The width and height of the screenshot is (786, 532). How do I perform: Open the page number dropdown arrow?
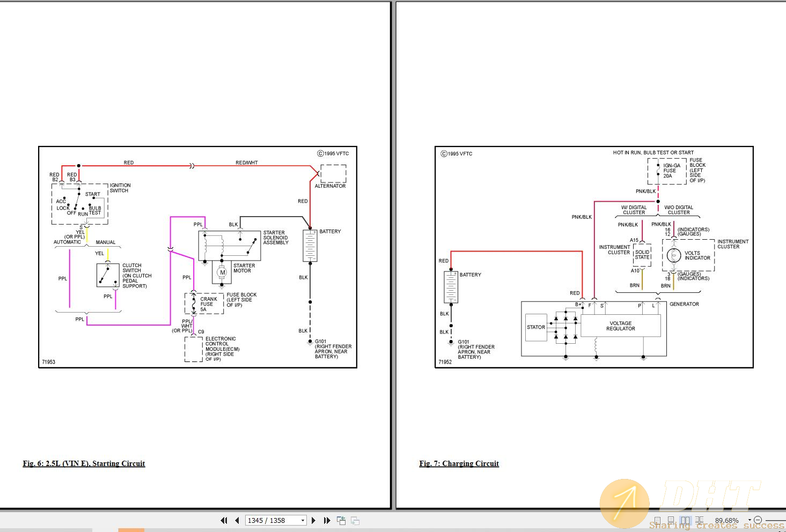[303, 520]
